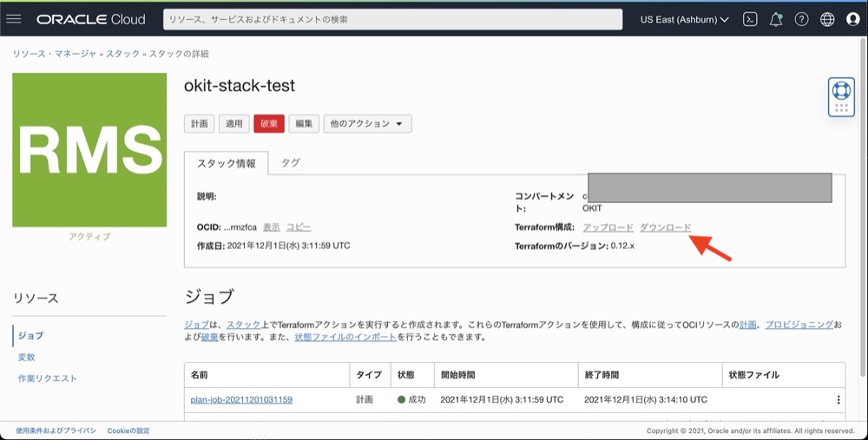Switch to the タグ tab
This screenshot has height=440, width=868.
pos(291,162)
